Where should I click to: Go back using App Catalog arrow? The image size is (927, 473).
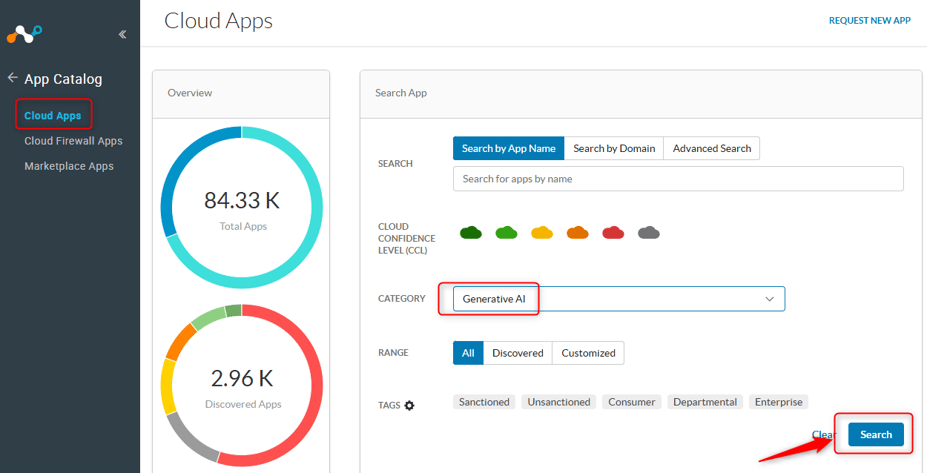click(12, 78)
